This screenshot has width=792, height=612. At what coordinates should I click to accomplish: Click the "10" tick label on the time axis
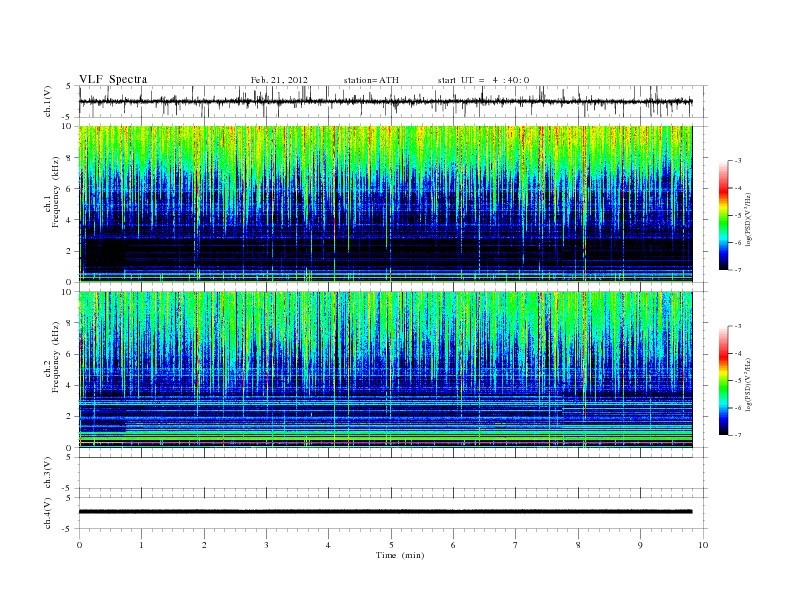click(703, 545)
